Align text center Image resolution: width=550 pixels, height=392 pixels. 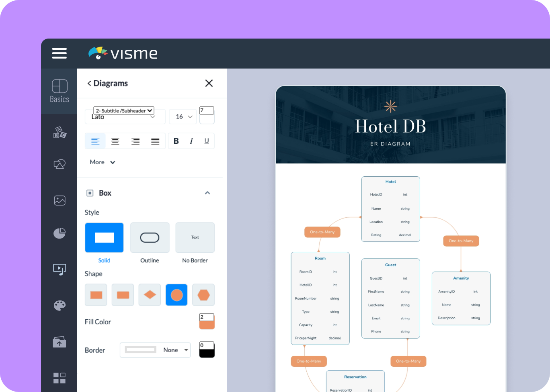point(115,141)
